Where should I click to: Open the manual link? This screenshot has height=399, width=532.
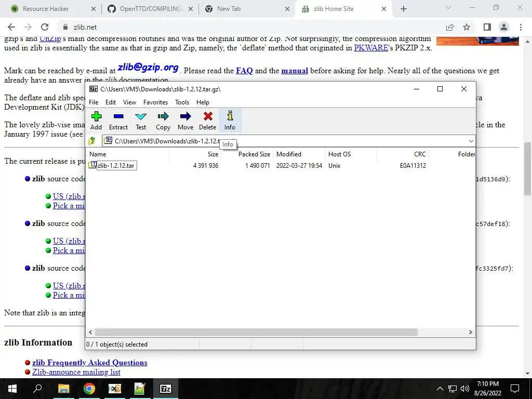click(x=295, y=71)
